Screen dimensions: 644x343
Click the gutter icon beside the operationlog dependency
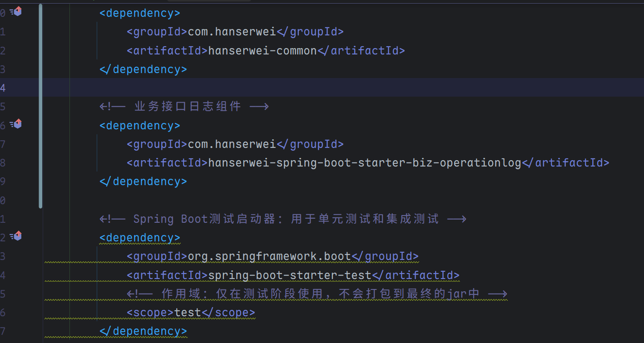point(16,124)
